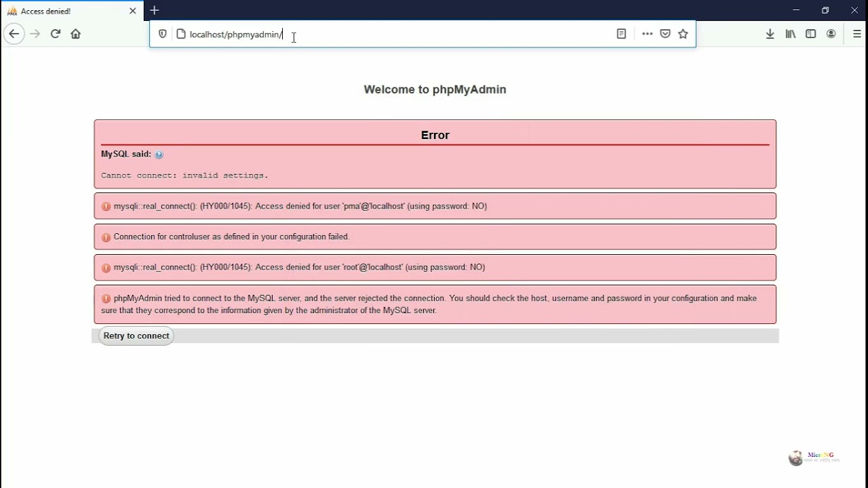Open a new tab with plus button
Image resolution: width=868 pixels, height=488 pixels.
click(x=155, y=10)
